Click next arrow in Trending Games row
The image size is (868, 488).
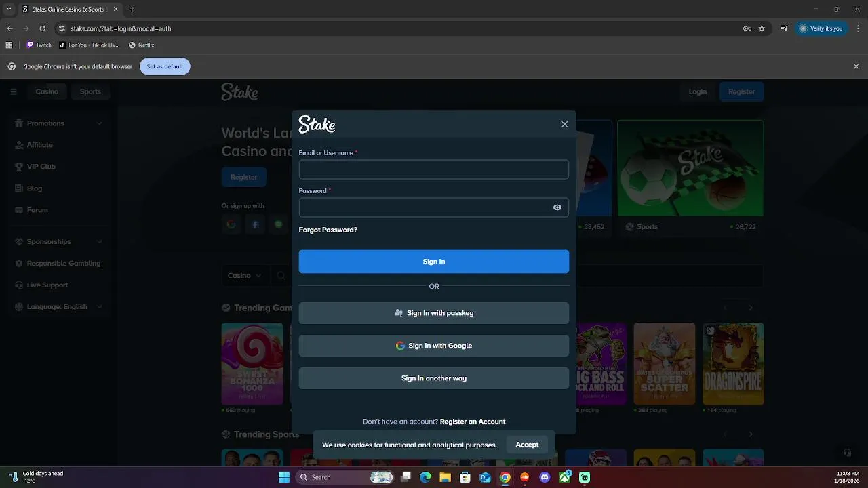(751, 308)
